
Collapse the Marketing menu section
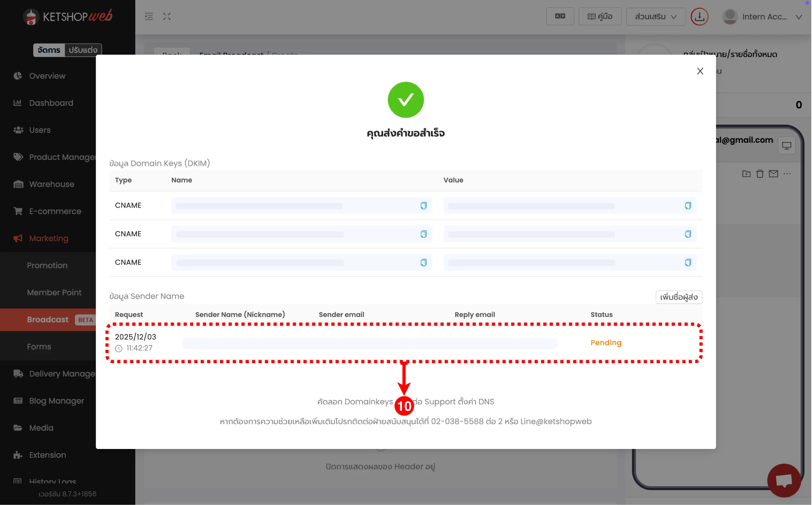pos(49,238)
